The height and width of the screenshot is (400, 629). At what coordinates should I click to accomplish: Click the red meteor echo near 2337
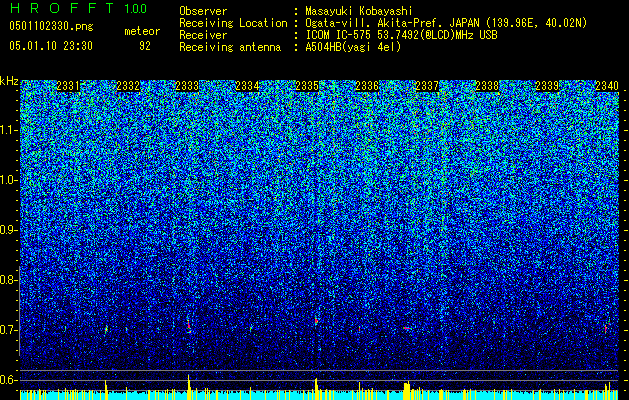407,328
